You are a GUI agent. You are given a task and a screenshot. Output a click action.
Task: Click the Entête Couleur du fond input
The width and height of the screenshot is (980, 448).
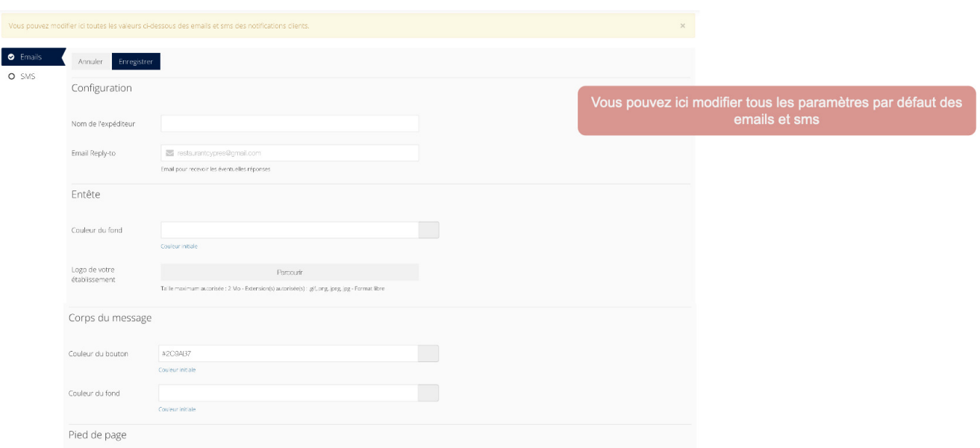tap(290, 230)
